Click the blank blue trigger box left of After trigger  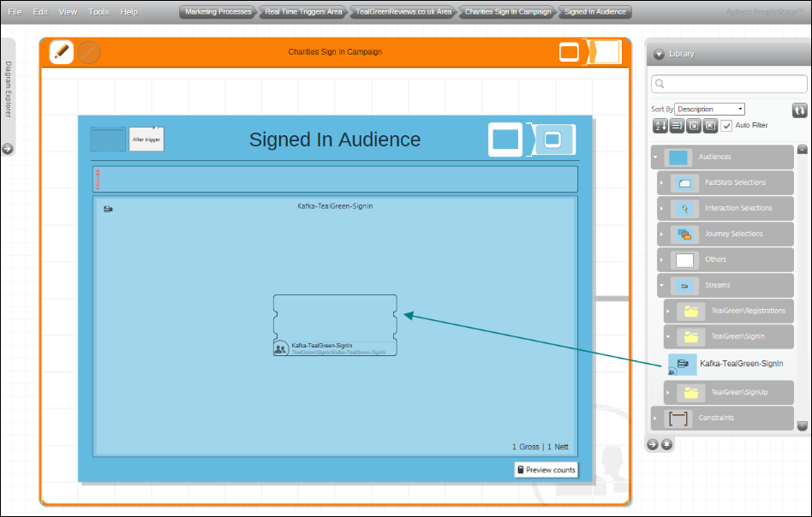(108, 140)
